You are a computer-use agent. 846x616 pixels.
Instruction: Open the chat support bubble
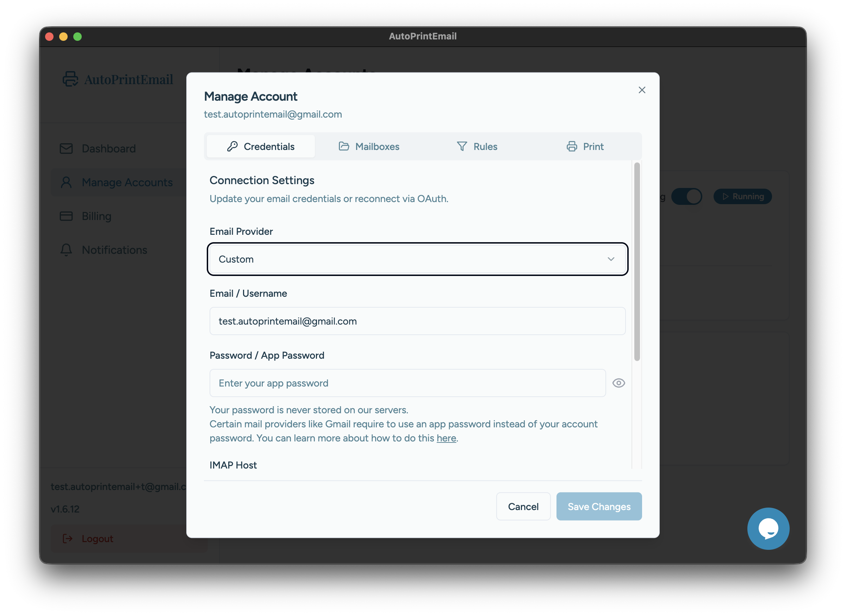[768, 528]
